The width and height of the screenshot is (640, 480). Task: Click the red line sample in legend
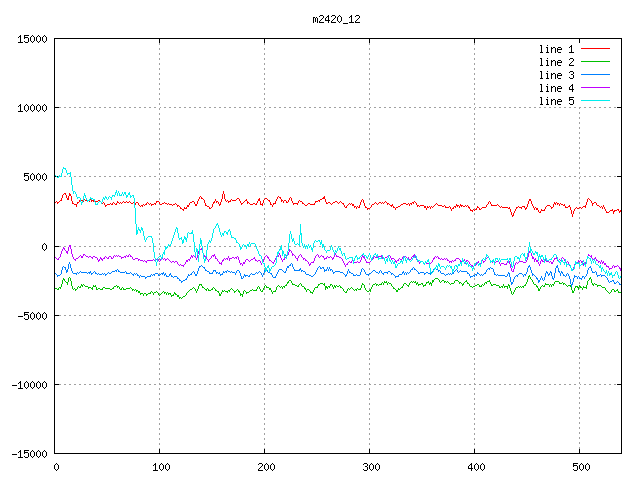595,49
